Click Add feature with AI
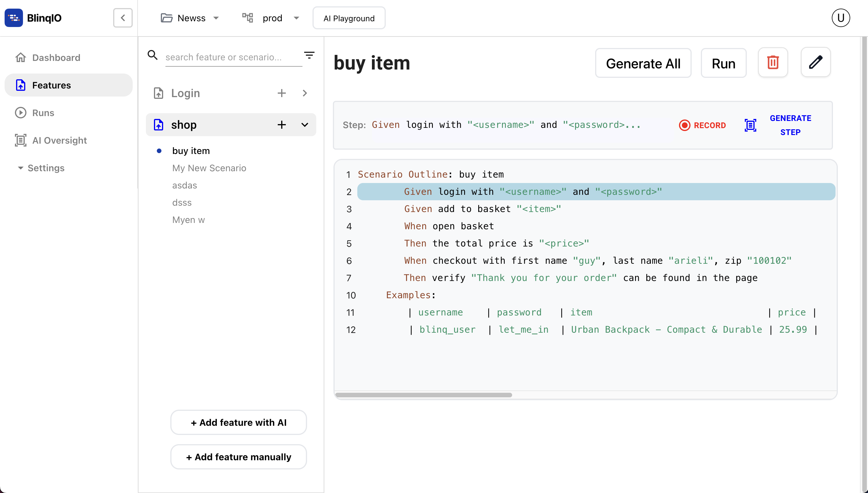The image size is (868, 493). (239, 422)
